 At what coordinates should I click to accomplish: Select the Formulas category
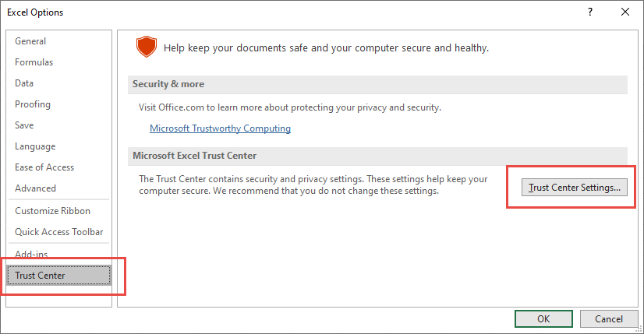click(34, 62)
